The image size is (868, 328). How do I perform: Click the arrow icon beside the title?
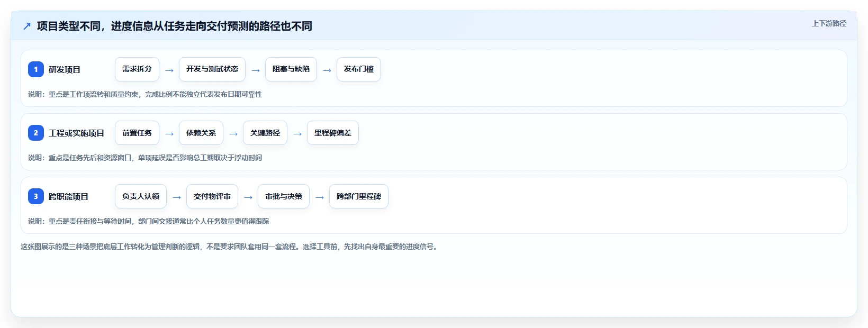27,26
